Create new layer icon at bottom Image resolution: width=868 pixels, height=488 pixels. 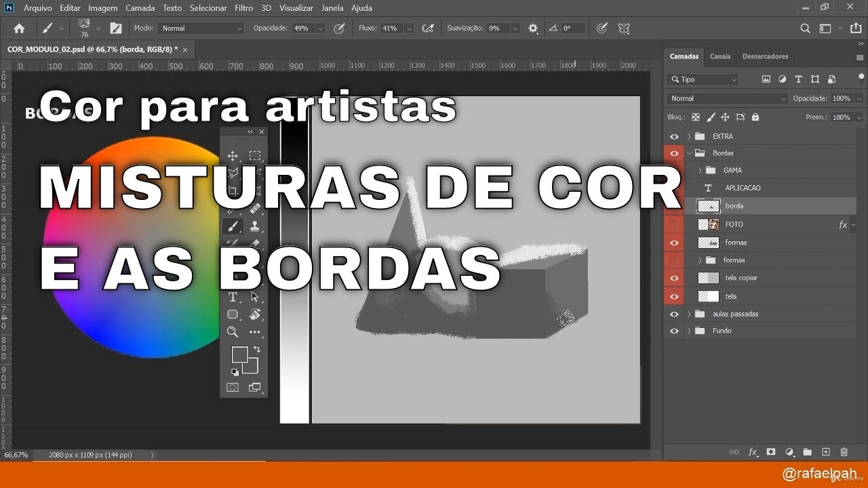(x=826, y=451)
